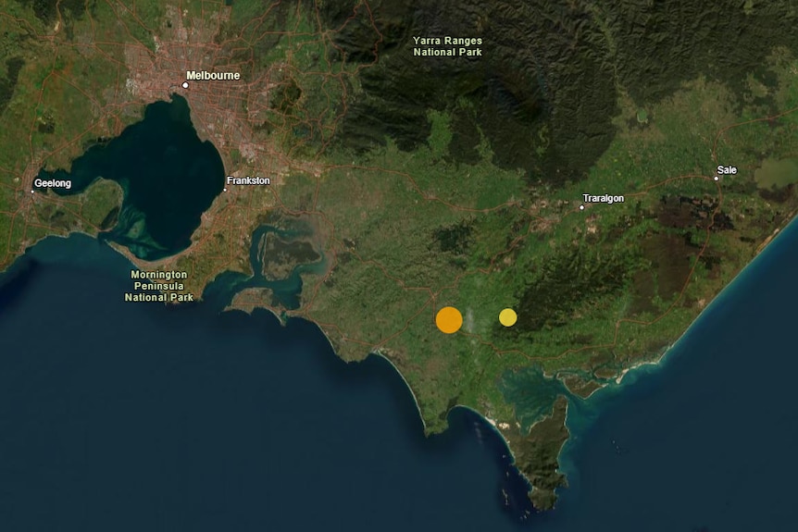Click the small yellow earthquake marker
798x532 pixels.
[508, 316]
